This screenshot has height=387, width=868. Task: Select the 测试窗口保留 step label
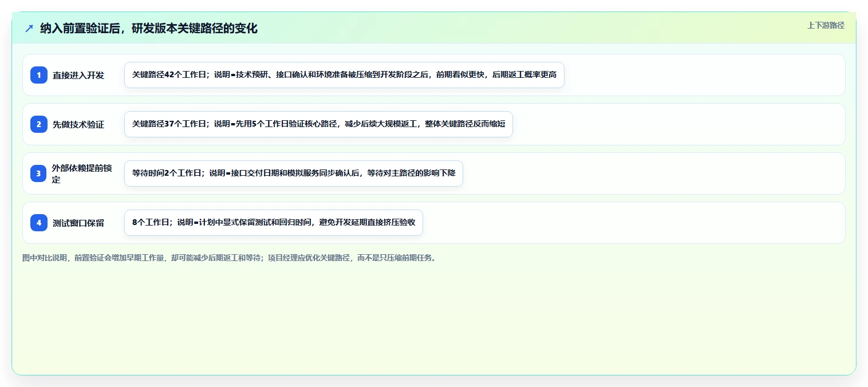[x=78, y=223]
